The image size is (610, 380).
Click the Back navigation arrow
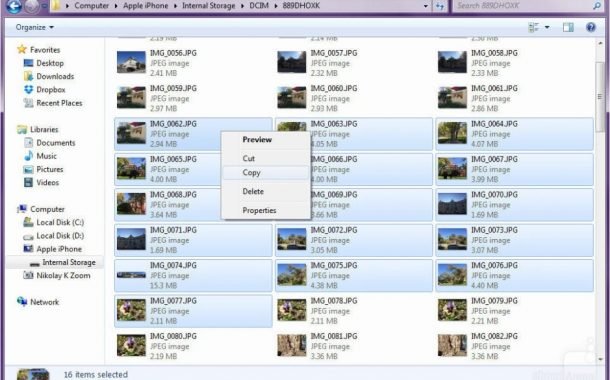pyautogui.click(x=14, y=6)
